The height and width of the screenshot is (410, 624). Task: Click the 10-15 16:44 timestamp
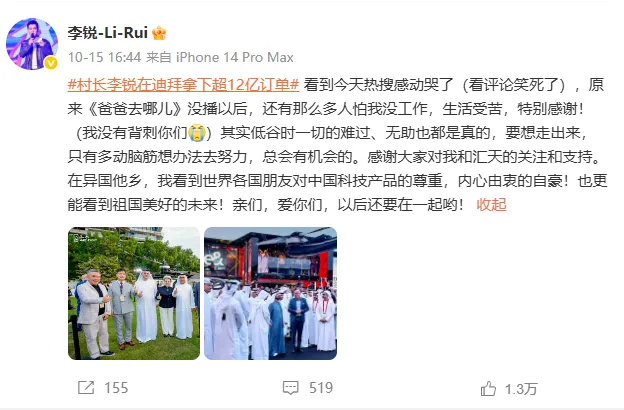tap(104, 57)
